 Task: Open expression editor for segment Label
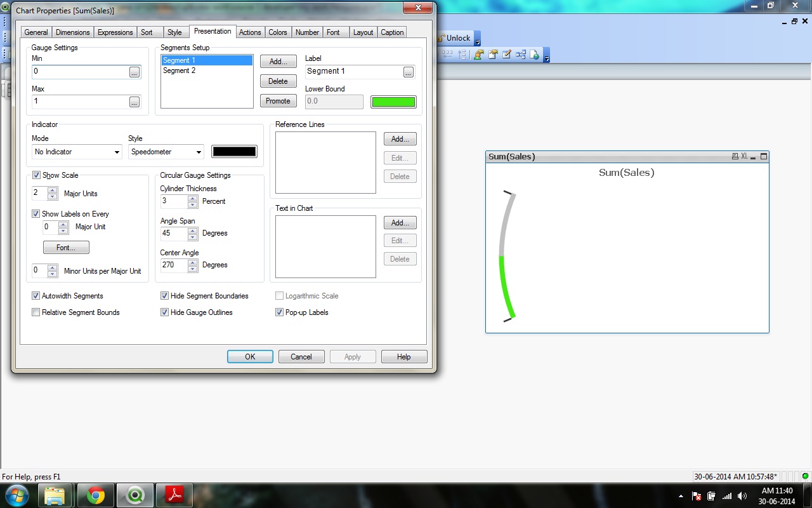pos(409,72)
